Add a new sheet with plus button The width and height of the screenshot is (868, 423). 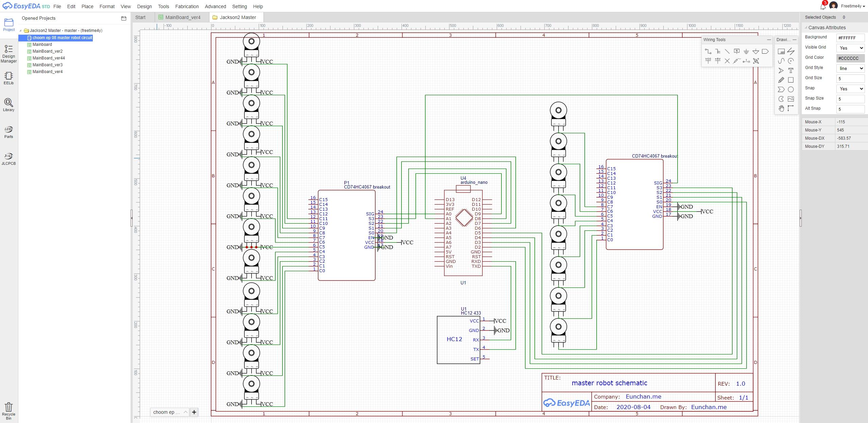pos(194,412)
